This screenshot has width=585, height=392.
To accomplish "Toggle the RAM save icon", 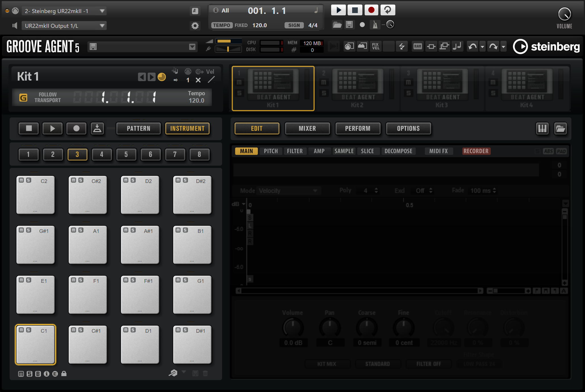I will point(417,46).
